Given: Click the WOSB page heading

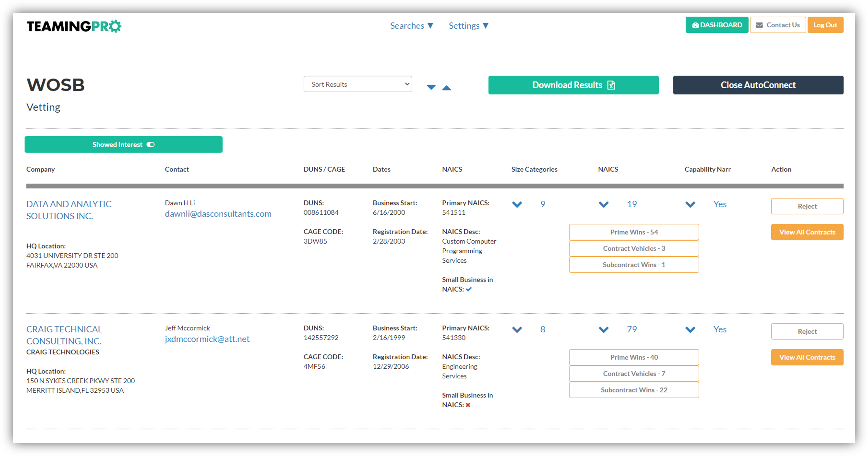Looking at the screenshot, I should point(56,85).
